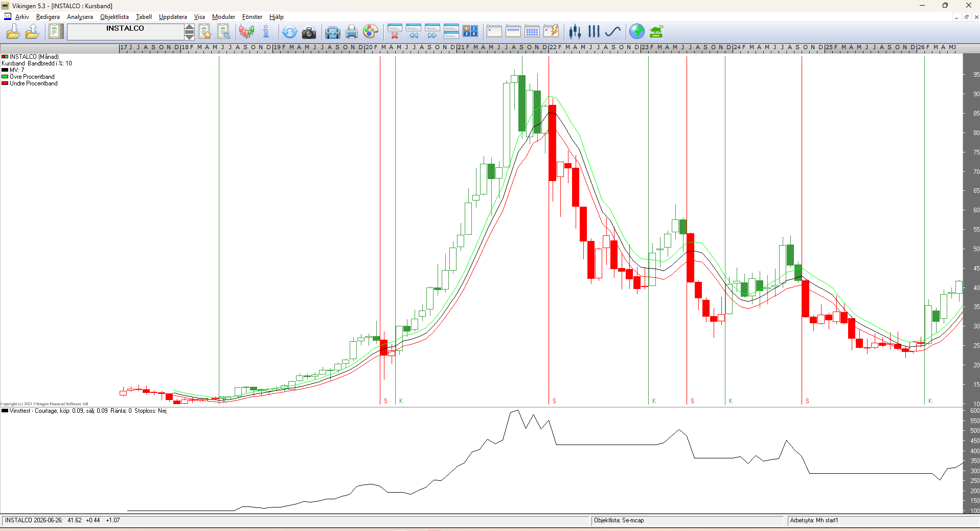
Task: Click the green Övre Procentband color swatch
Action: (x=5, y=77)
